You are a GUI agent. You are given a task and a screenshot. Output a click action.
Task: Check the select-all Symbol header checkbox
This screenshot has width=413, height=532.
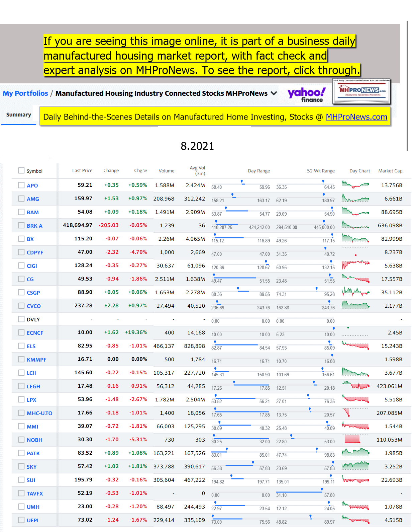21,171
